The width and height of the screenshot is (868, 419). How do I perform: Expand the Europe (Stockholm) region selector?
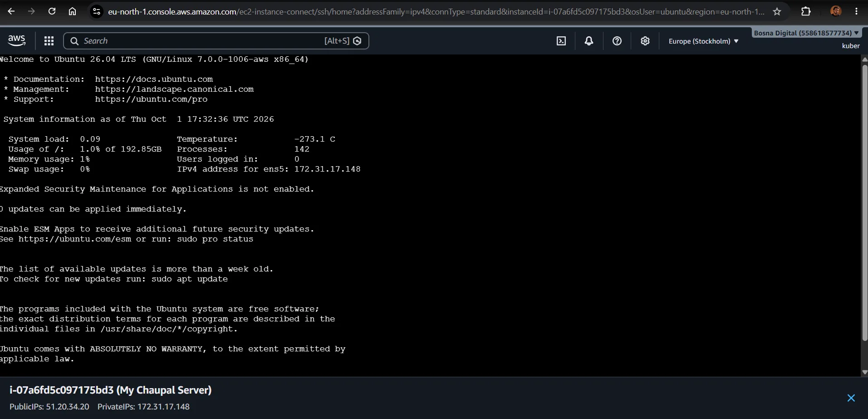704,41
